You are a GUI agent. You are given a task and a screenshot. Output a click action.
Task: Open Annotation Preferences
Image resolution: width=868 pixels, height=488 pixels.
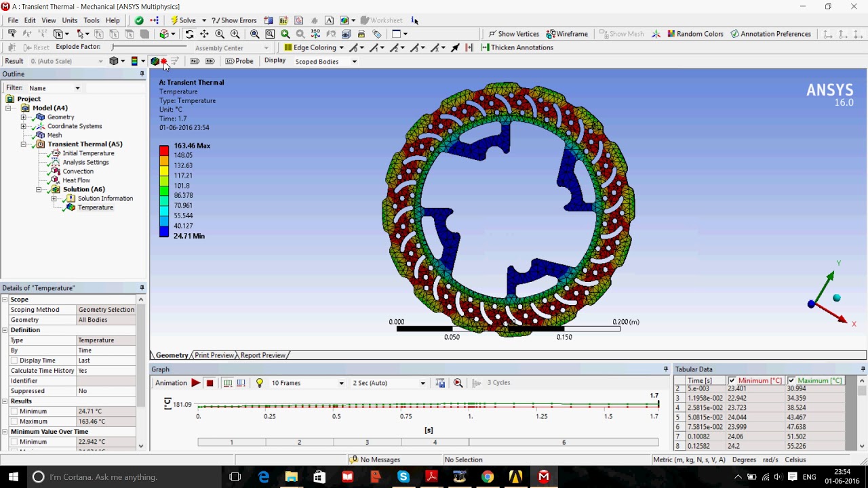coord(770,34)
